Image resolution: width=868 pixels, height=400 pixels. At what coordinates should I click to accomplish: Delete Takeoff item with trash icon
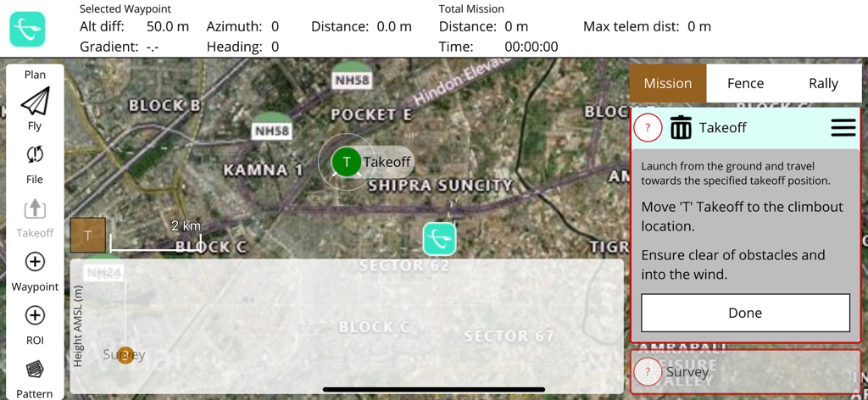click(682, 128)
